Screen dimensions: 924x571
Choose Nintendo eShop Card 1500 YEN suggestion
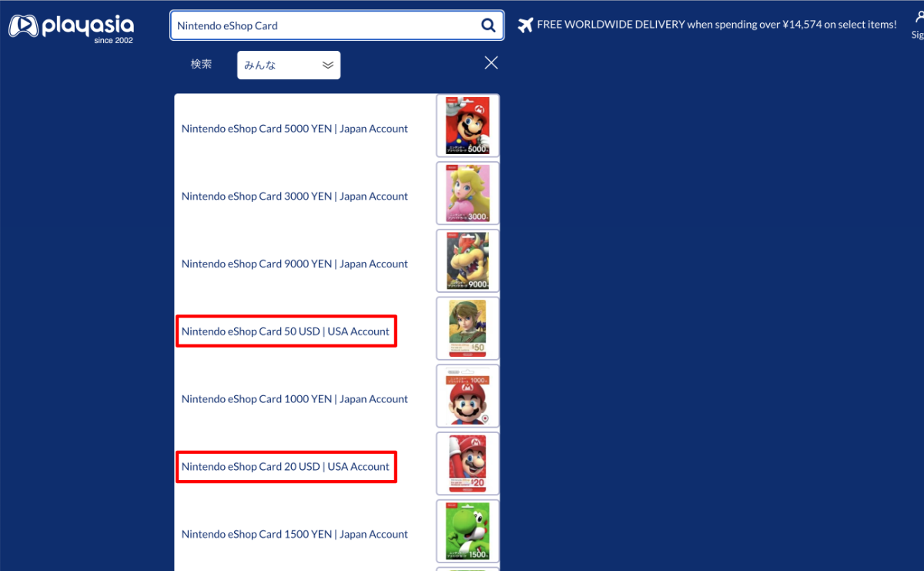[294, 534]
